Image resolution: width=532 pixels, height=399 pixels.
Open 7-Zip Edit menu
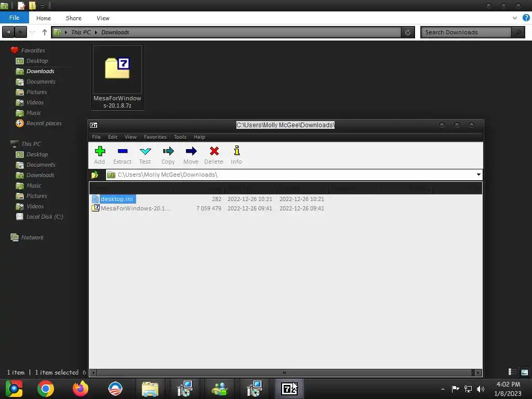[113, 137]
